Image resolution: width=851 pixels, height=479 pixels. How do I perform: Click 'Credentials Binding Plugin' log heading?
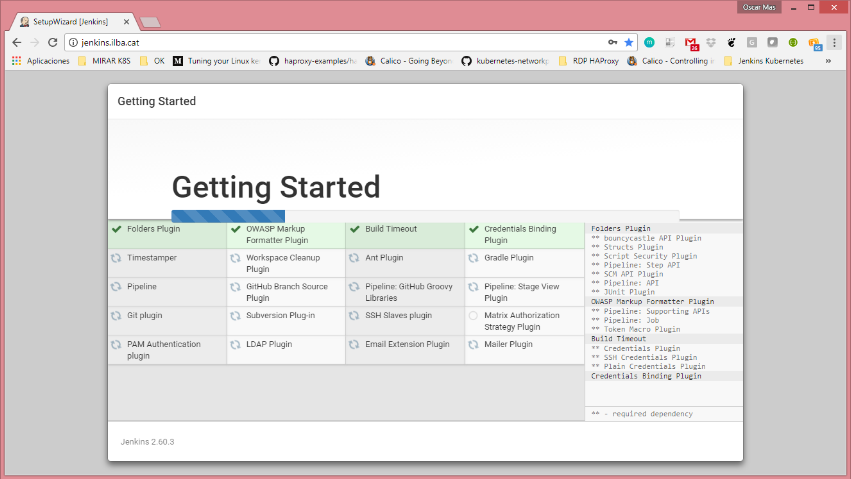click(x=646, y=376)
